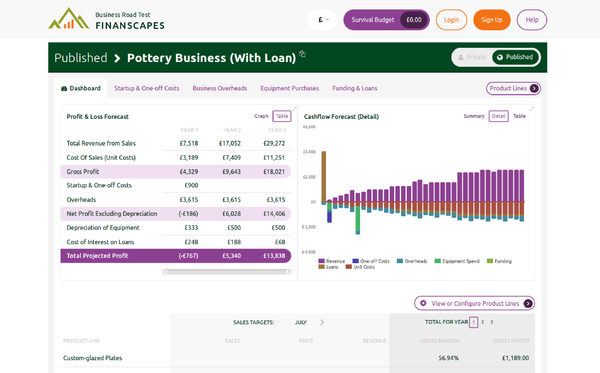This screenshot has height=373, width=600.
Task: Show Profit & Loss as Table
Action: (x=282, y=116)
